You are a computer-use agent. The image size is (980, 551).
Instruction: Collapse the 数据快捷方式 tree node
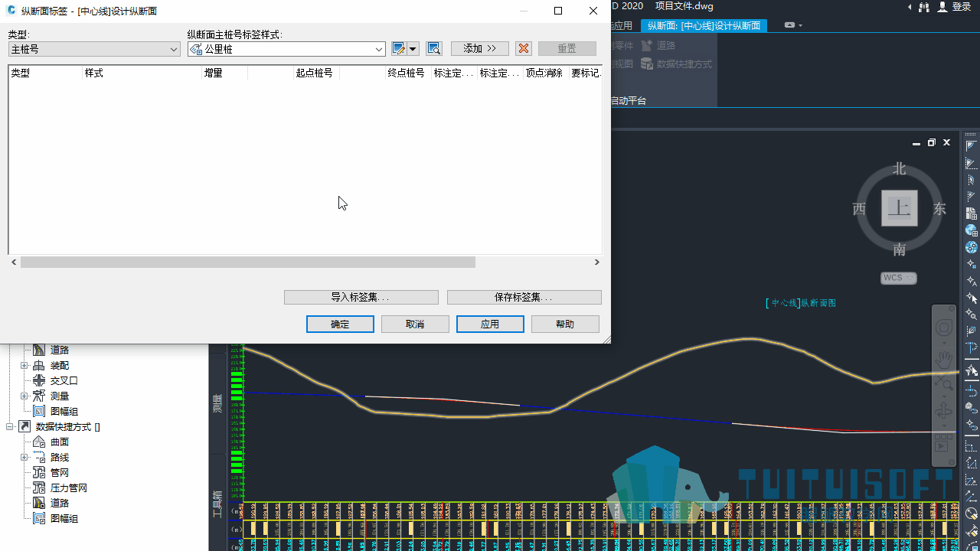click(10, 427)
